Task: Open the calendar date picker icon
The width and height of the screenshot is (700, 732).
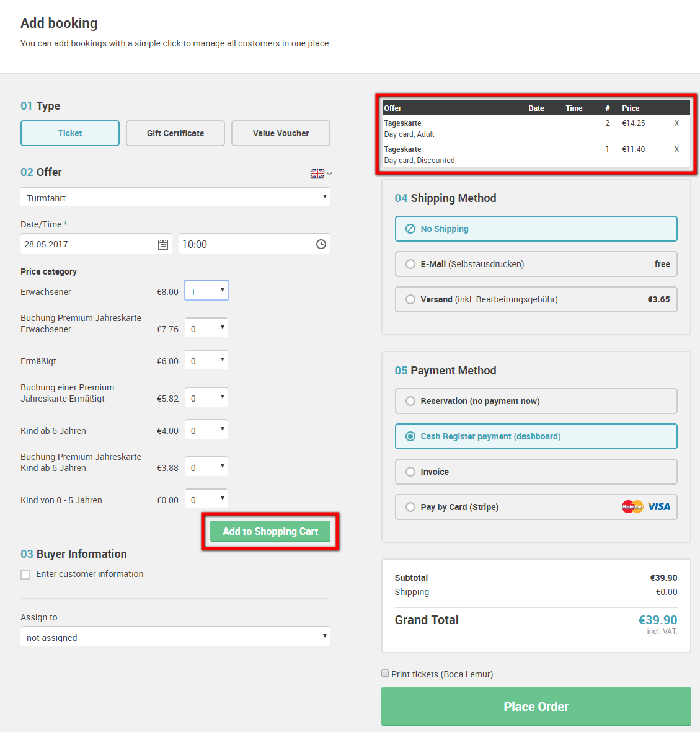Action: [162, 244]
